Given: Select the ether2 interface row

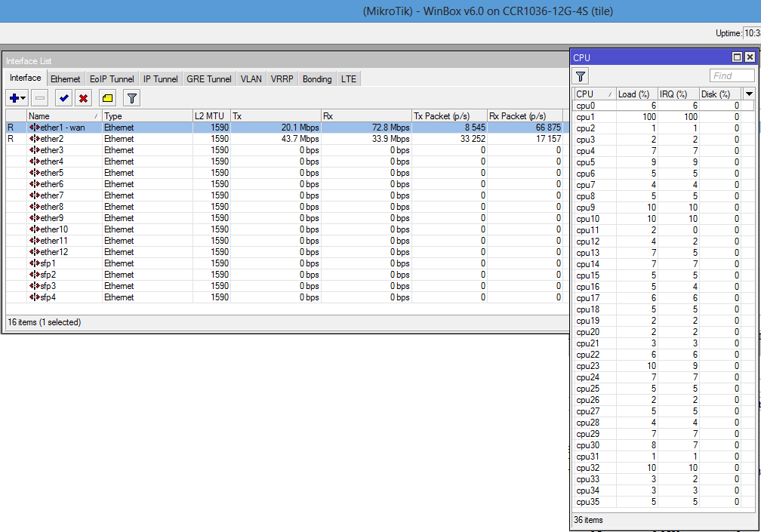Looking at the screenshot, I should pyautogui.click(x=286, y=139).
